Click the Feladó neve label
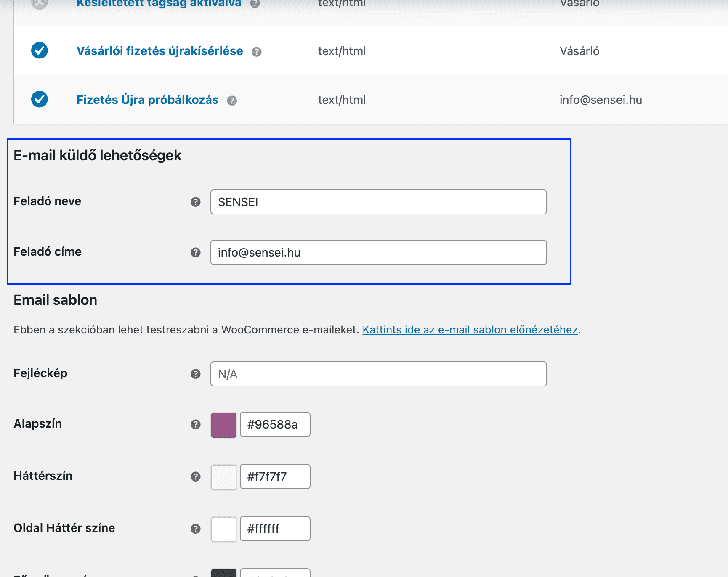Viewport: 728px width, 577px height. pos(48,201)
